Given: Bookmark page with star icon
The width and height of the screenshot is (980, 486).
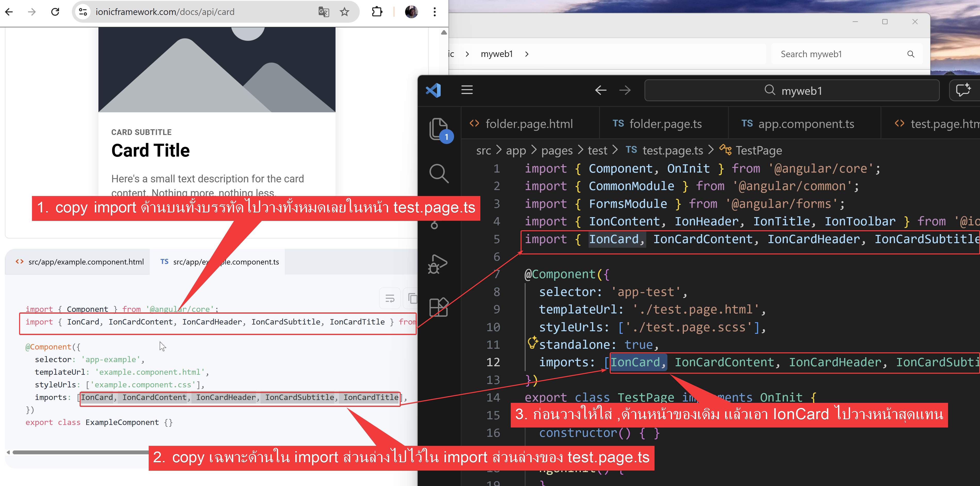Looking at the screenshot, I should pyautogui.click(x=344, y=12).
